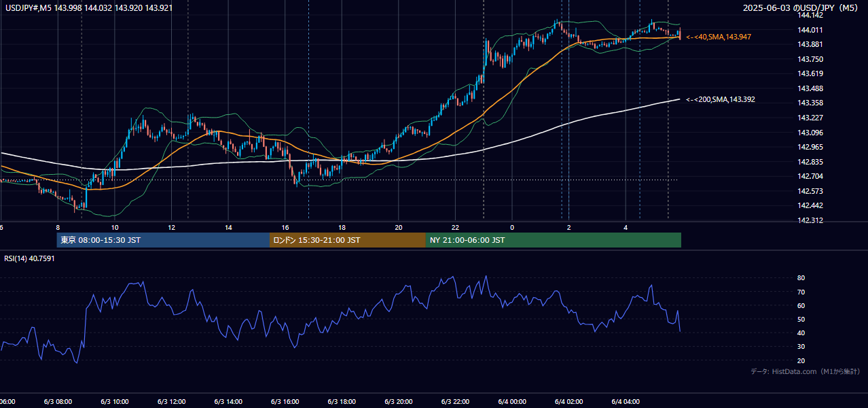Click hour 8 on the price chart time axis
Screen dimensions: 868x408
[58, 228]
